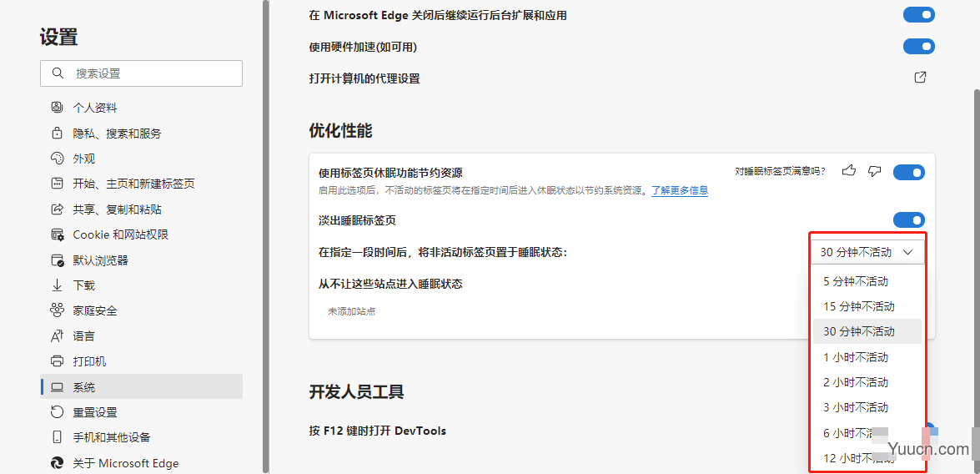Choose 15 分钟不活动 option

[x=867, y=306]
